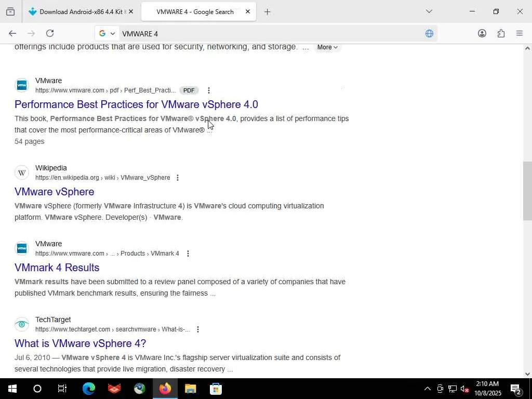This screenshot has width=532, height=399.
Task: Click the VMware favicon of VMmark result
Action: point(22,248)
